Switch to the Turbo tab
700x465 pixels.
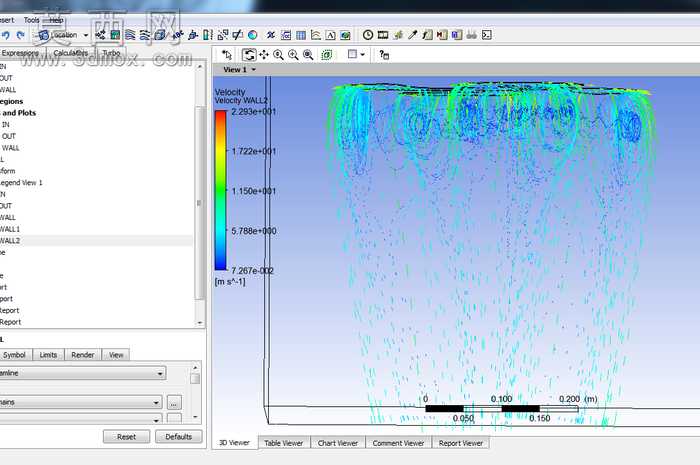111,53
